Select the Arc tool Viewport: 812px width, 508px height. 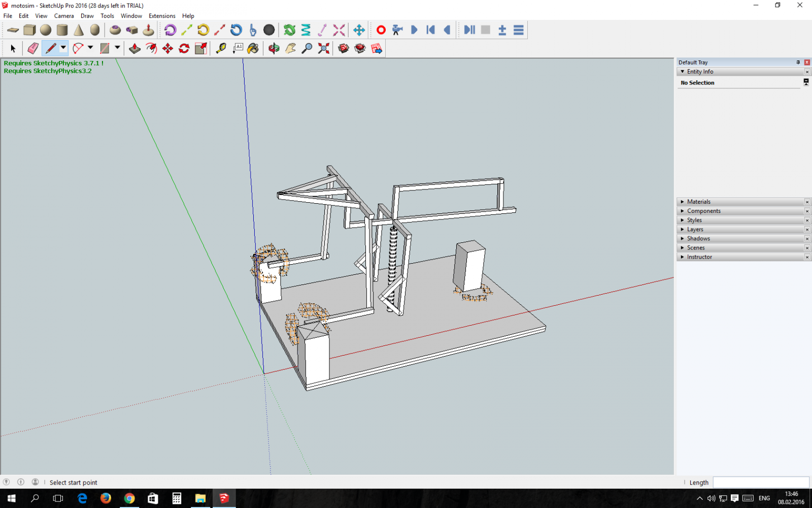78,48
